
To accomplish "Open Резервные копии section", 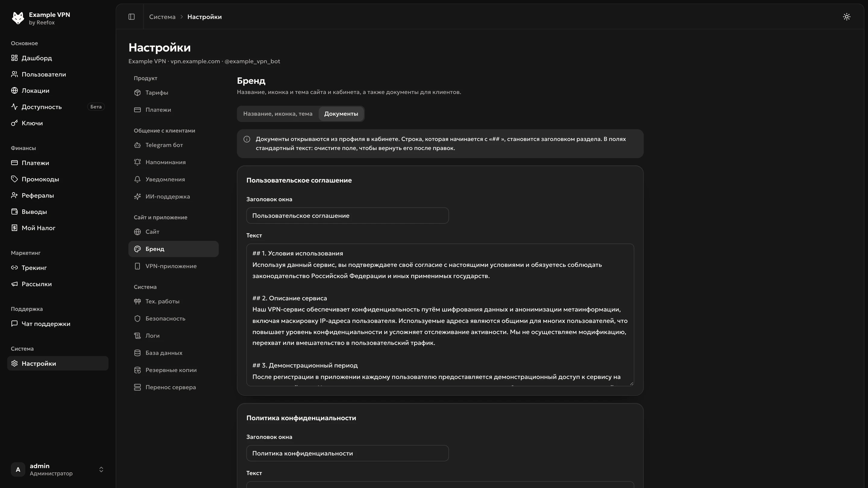I will pos(173,370).
